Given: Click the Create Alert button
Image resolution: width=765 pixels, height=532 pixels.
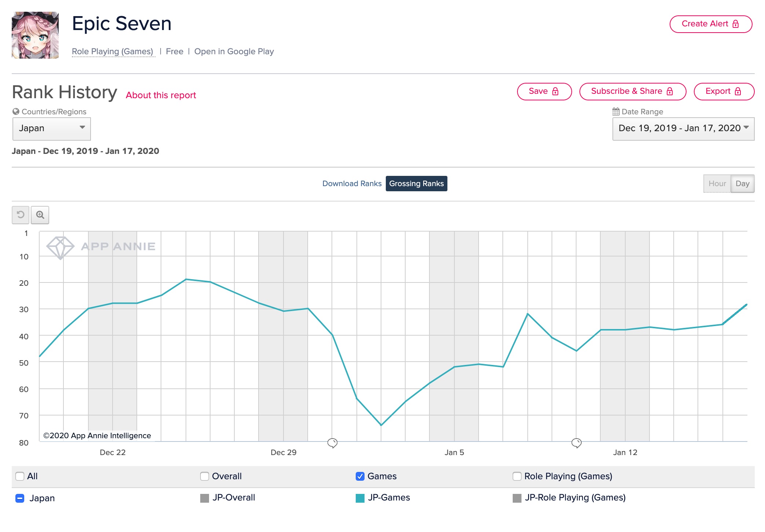Looking at the screenshot, I should click(711, 24).
